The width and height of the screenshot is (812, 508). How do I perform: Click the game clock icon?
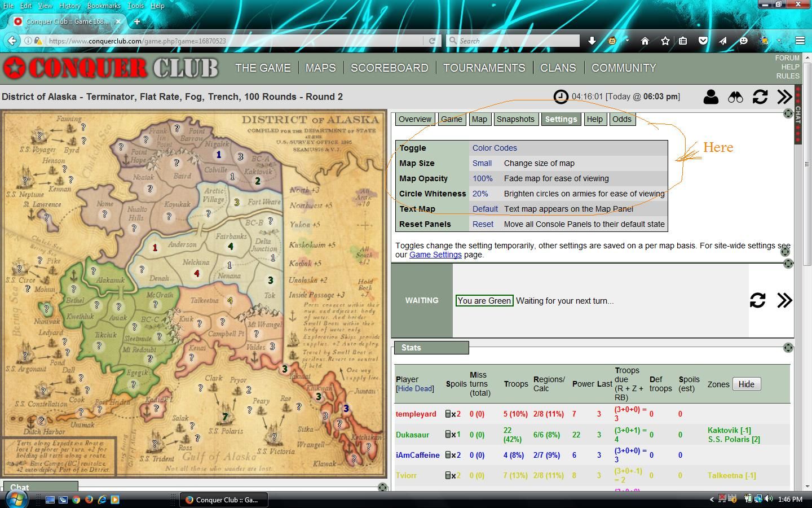tap(561, 97)
